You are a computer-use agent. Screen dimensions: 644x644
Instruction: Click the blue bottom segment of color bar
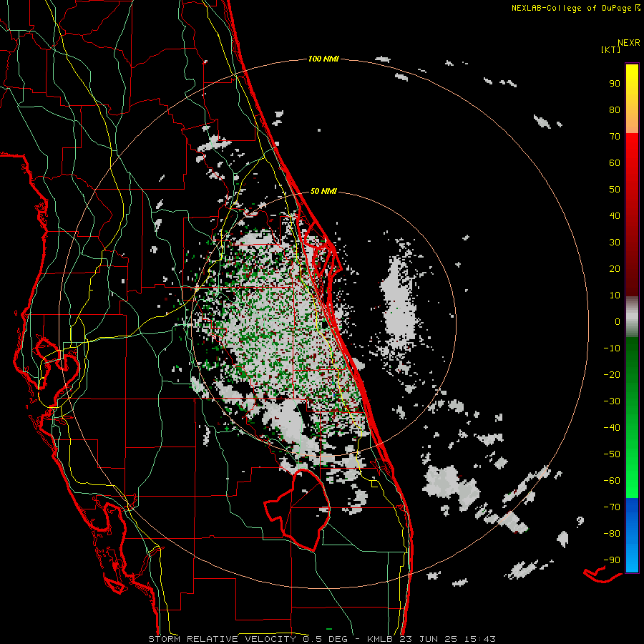(632, 535)
